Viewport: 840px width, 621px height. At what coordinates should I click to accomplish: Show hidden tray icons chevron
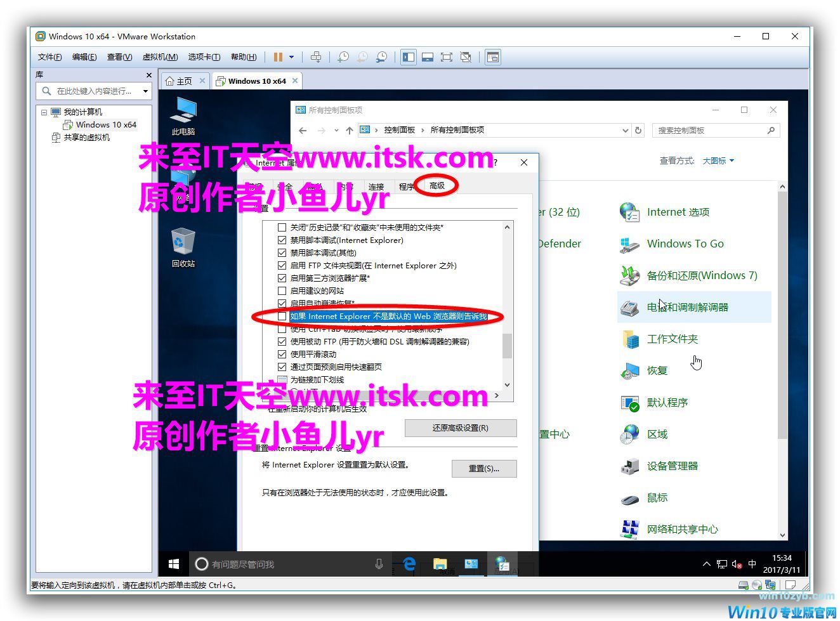[x=707, y=564]
